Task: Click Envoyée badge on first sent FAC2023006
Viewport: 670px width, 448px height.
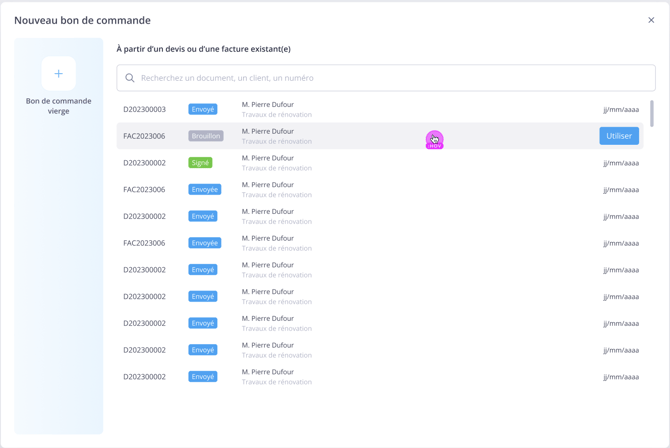Action: tap(204, 190)
